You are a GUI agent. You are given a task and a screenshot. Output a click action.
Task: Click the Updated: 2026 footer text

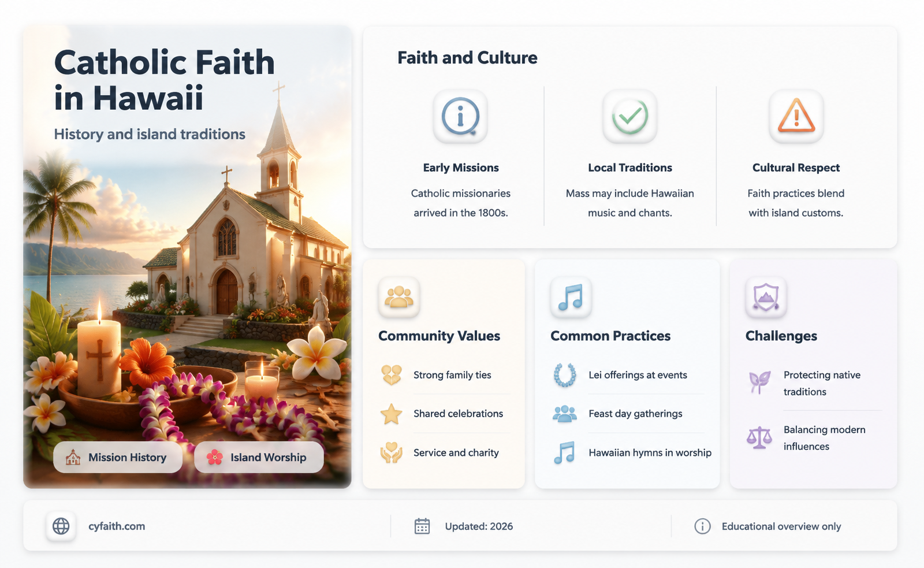tap(479, 526)
